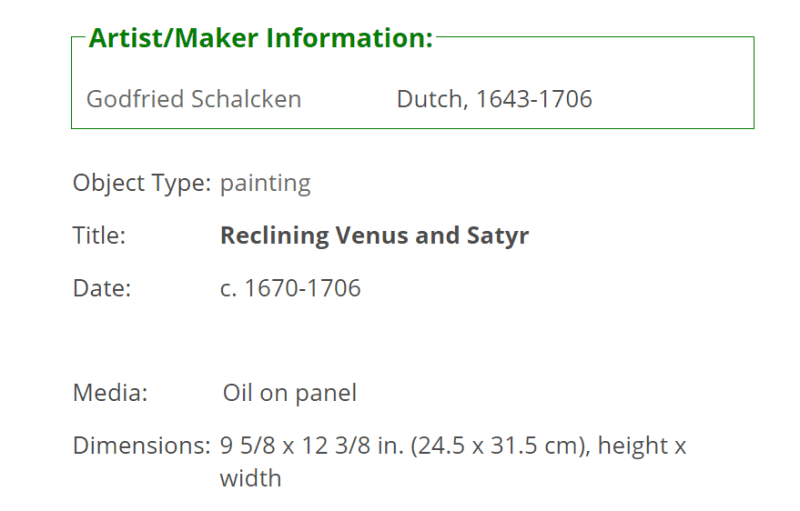Click the Artist/Maker Information green heading

pyautogui.click(x=261, y=38)
